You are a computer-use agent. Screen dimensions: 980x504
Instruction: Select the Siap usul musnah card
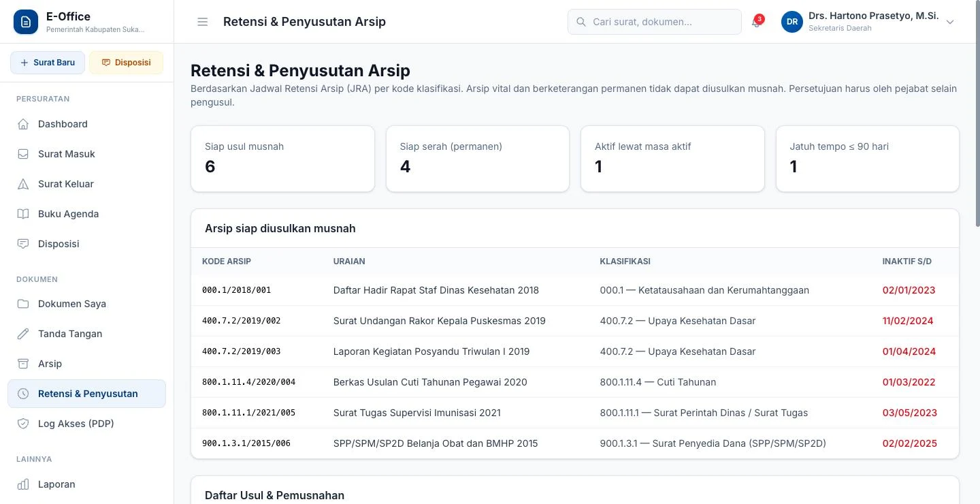coord(282,159)
